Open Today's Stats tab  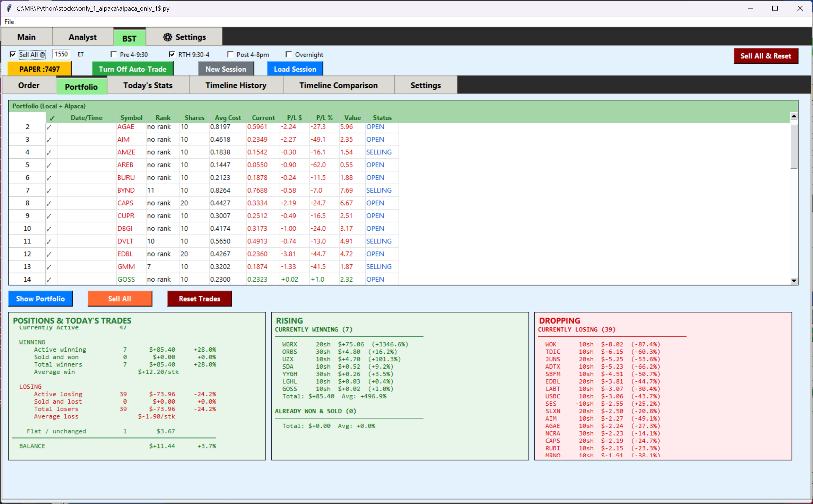pos(148,86)
